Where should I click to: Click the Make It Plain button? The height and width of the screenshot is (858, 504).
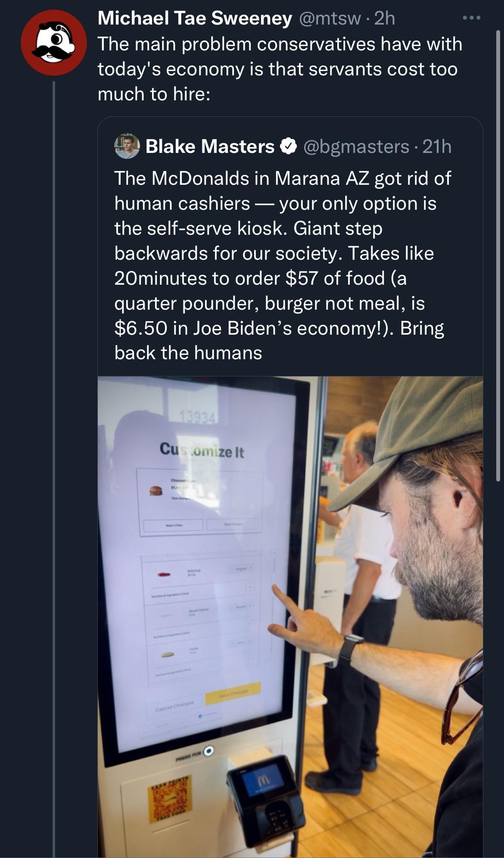[174, 525]
